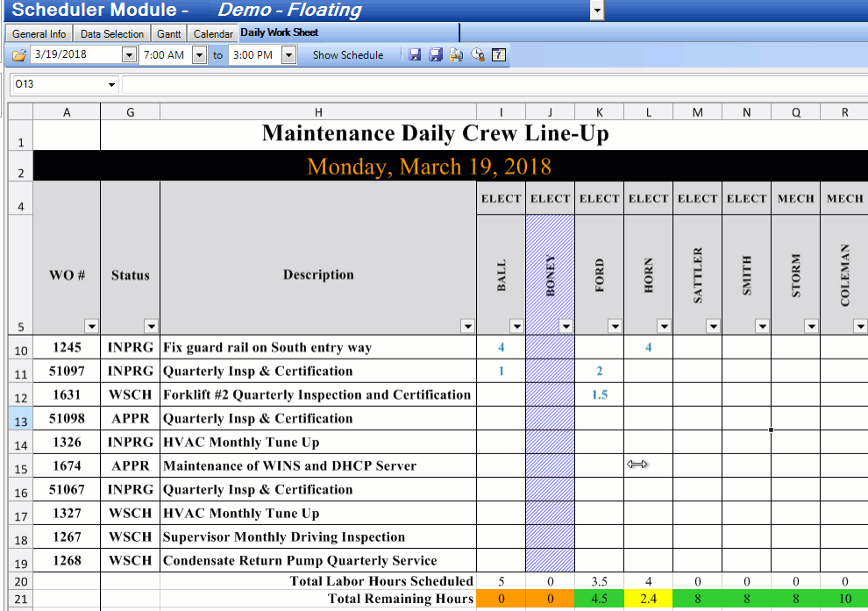Open the date 3/19/2018 dropdown

tap(129, 55)
